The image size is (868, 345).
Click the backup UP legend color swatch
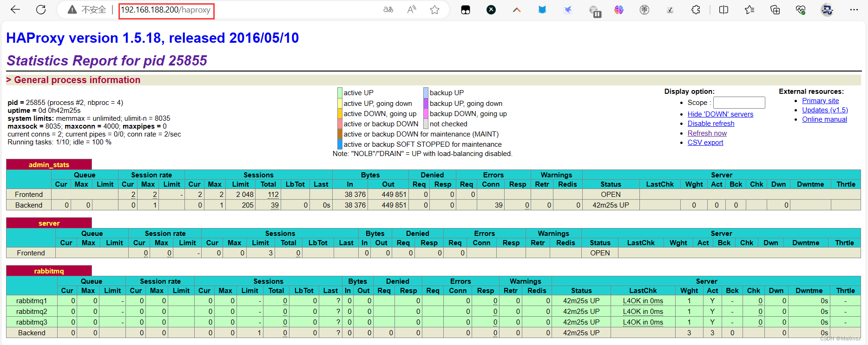(x=426, y=93)
